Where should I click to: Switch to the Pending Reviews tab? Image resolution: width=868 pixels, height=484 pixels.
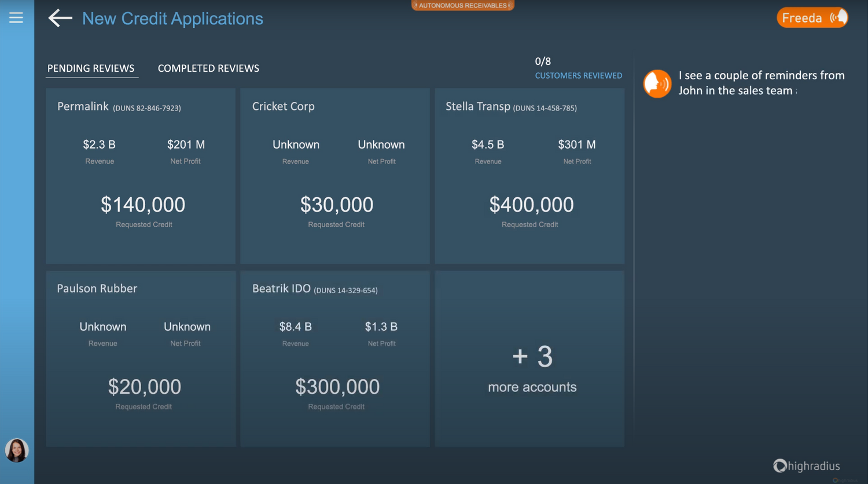(91, 68)
